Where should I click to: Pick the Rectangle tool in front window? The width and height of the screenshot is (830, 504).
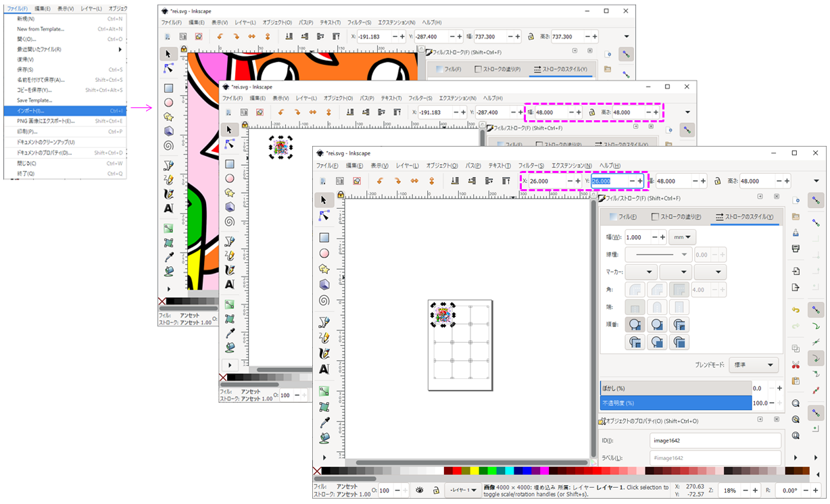tap(324, 238)
